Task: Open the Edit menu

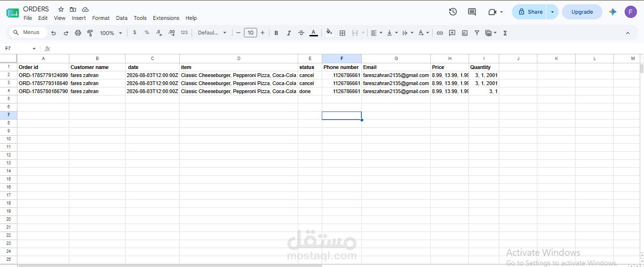Action: (x=43, y=18)
